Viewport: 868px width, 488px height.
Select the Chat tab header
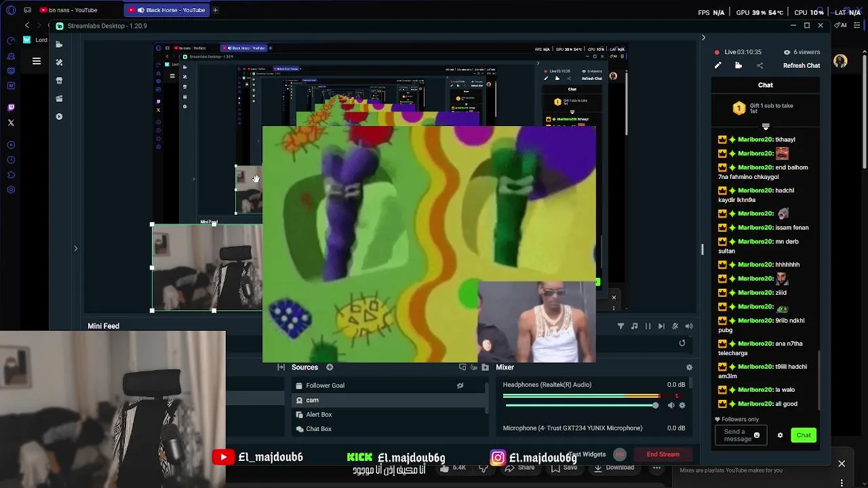[766, 85]
